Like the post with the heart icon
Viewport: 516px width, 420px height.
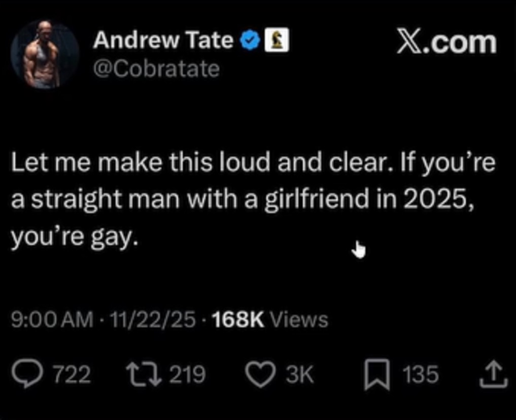(x=261, y=375)
